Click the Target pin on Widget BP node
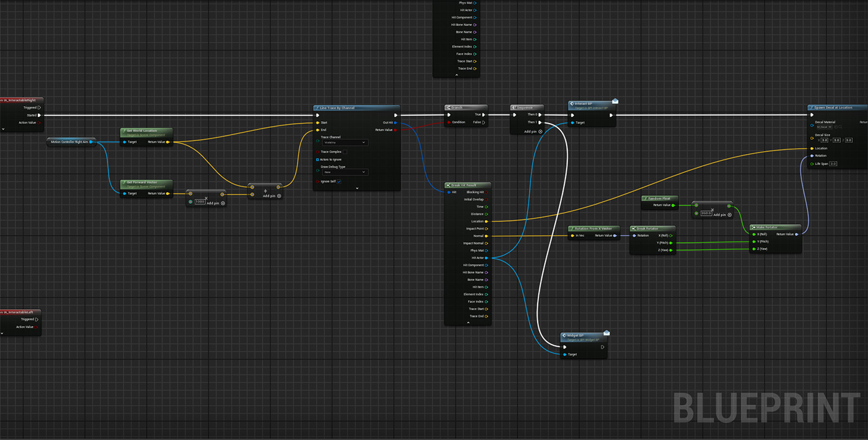The height and width of the screenshot is (440, 868). tap(565, 354)
